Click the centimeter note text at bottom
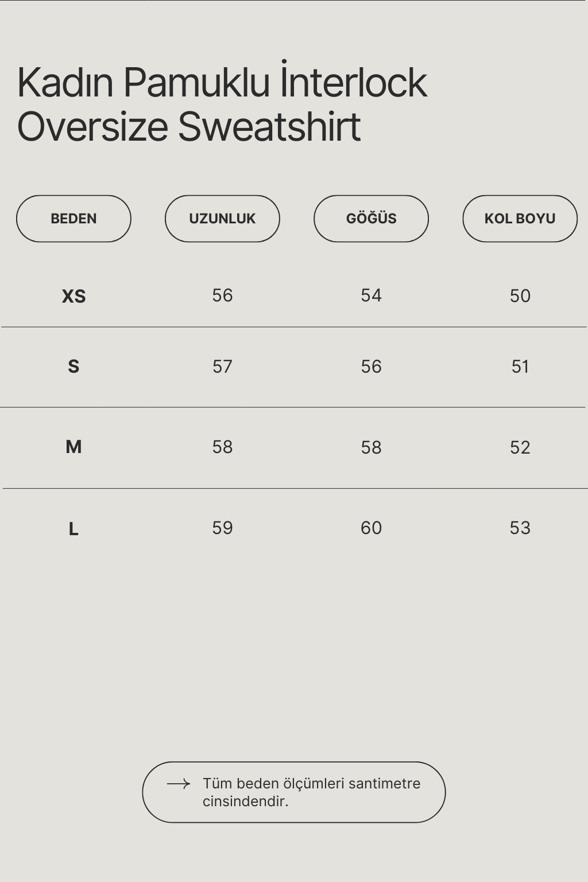Screen dimensions: 588x882 pos(311,792)
